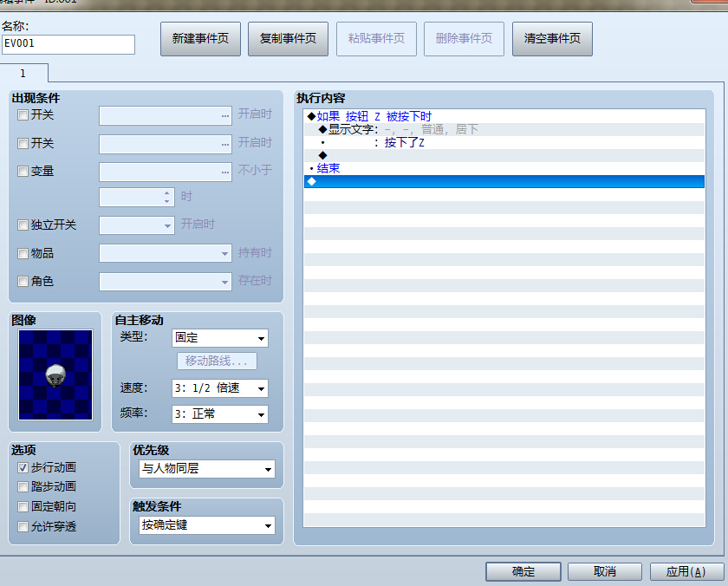The image size is (728, 586).
Task: Open the 速度 dropdown showing 1/2 倍速
Action: pos(220,388)
